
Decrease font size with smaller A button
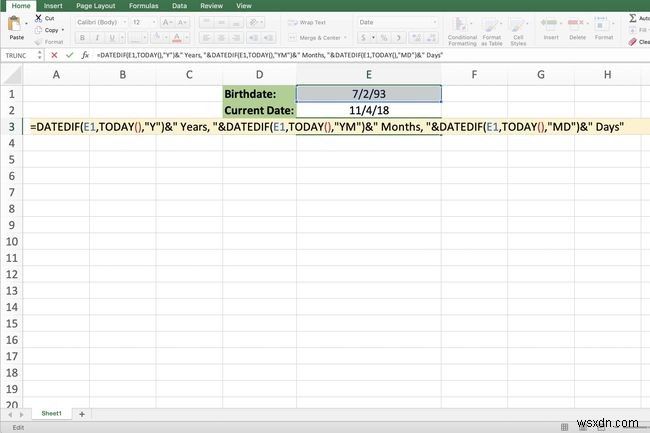pyautogui.click(x=182, y=22)
